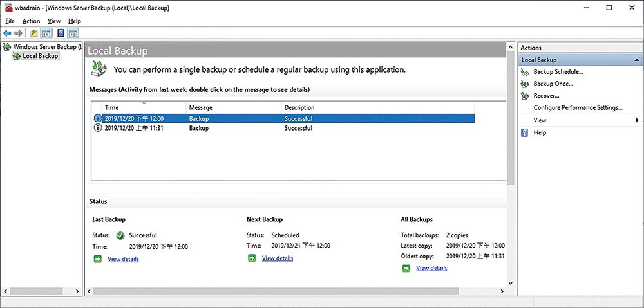Open View details under Next Backup

coord(278,258)
